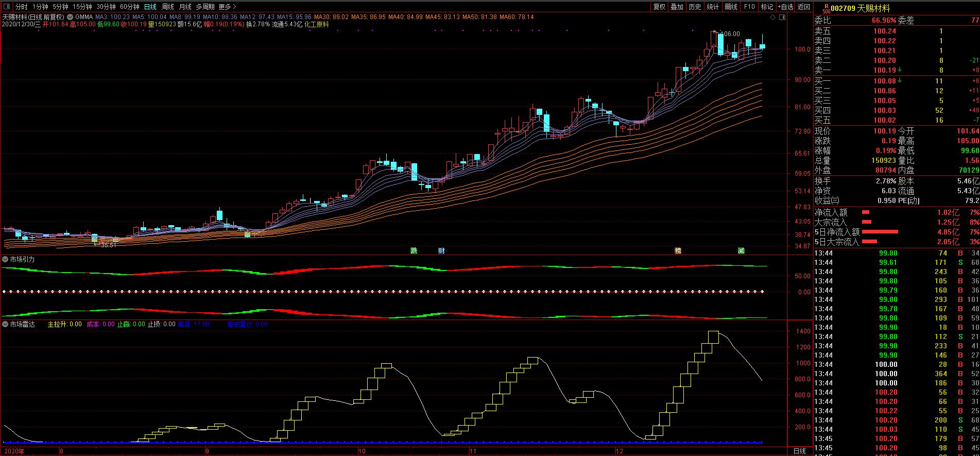Select the 1分钟 period tab

pyautogui.click(x=40, y=7)
